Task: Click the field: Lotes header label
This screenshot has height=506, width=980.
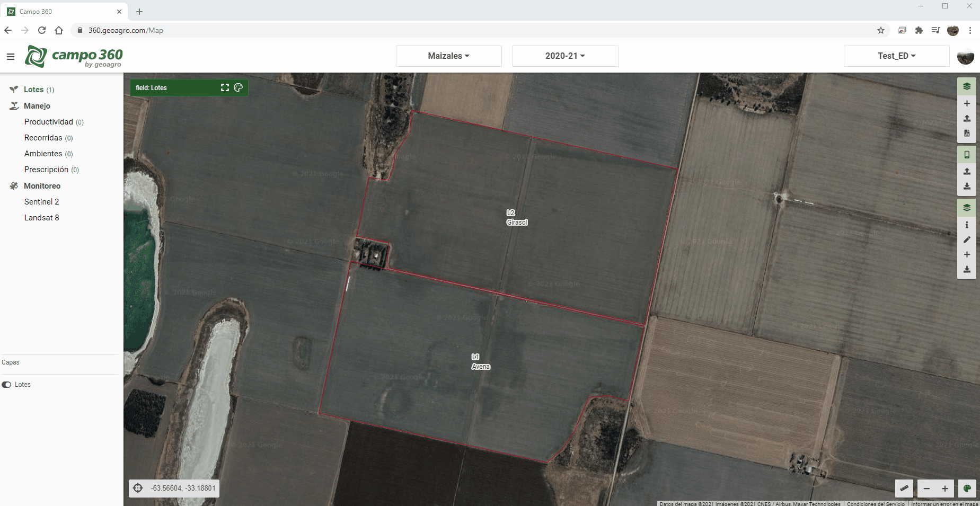Action: pyautogui.click(x=151, y=88)
